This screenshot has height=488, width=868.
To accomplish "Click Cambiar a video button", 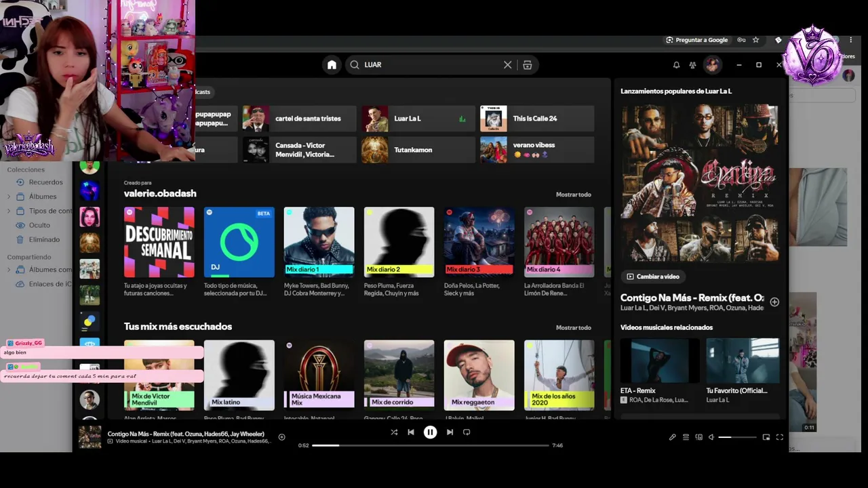I will click(653, 277).
